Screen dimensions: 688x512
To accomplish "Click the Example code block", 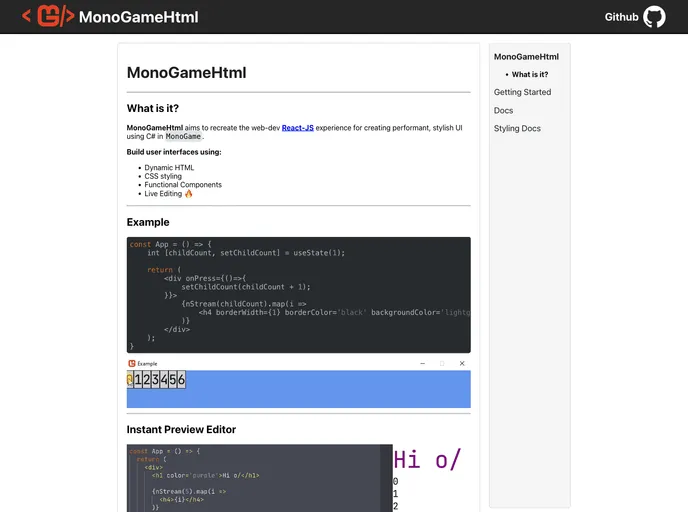I will point(298,295).
